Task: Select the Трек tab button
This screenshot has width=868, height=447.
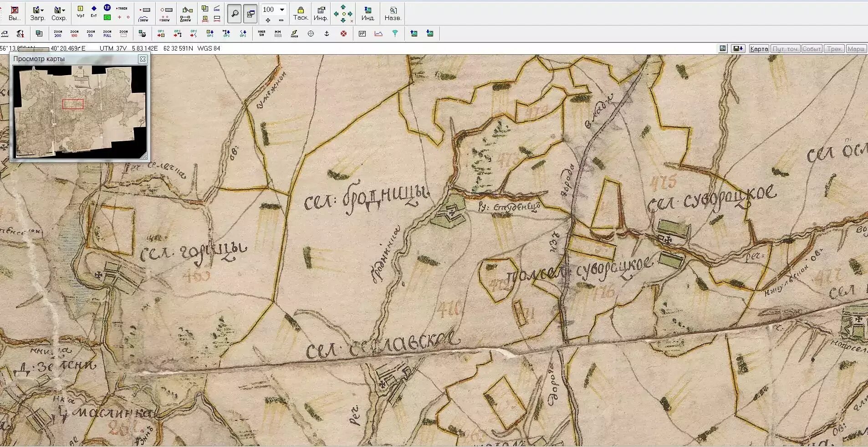Action: point(834,49)
